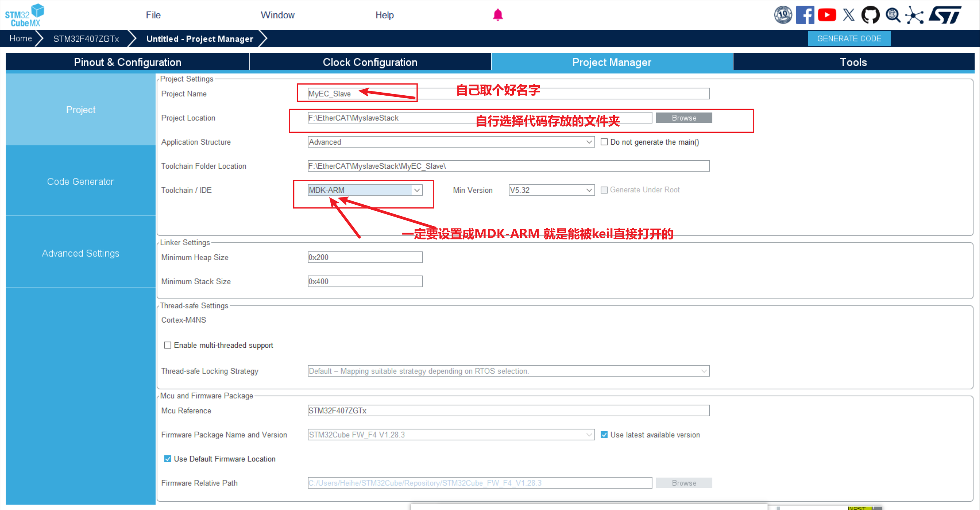Open the Application Structure dropdown

click(x=589, y=142)
